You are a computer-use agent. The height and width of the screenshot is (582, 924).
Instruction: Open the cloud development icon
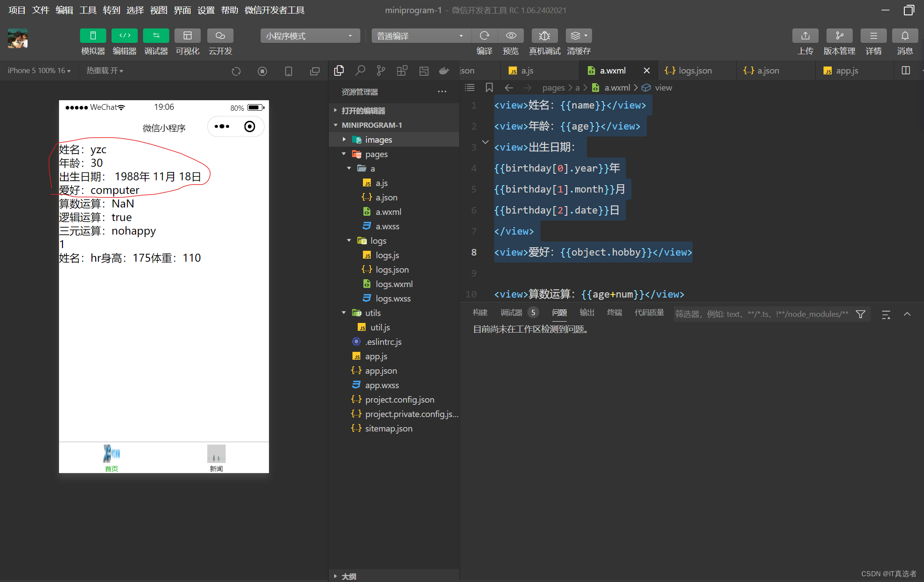coord(220,36)
